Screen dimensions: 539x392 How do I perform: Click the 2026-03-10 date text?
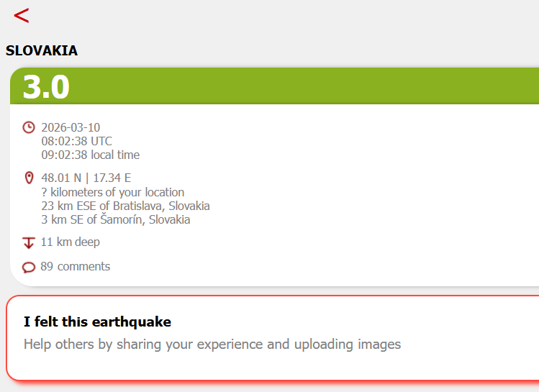point(71,127)
